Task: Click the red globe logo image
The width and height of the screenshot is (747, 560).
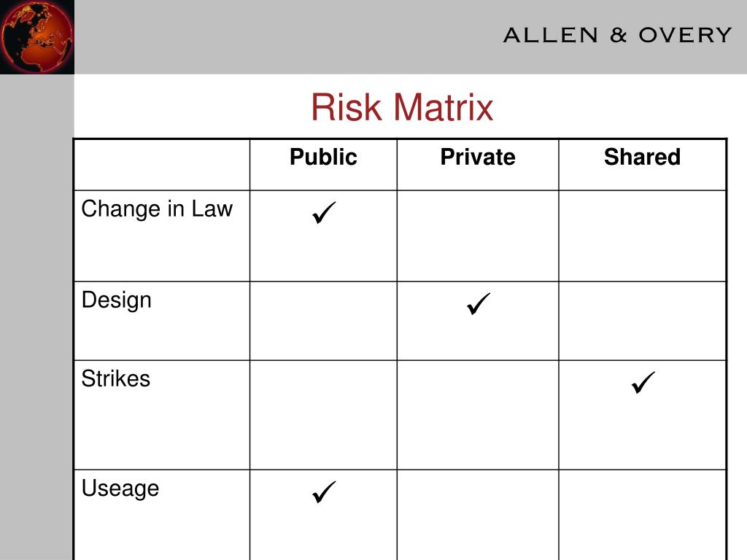Action: click(37, 36)
